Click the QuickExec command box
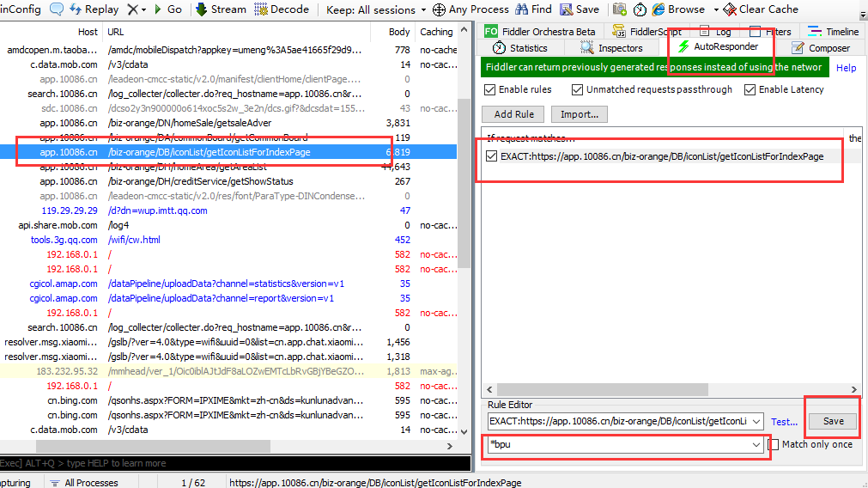The width and height of the screenshot is (868, 488). (235, 463)
